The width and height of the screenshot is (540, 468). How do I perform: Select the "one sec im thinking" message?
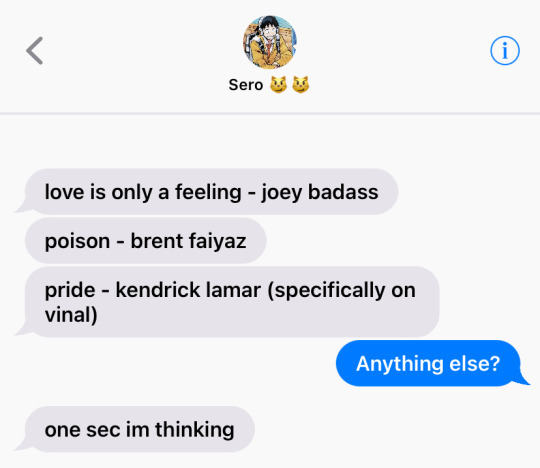click(x=139, y=429)
